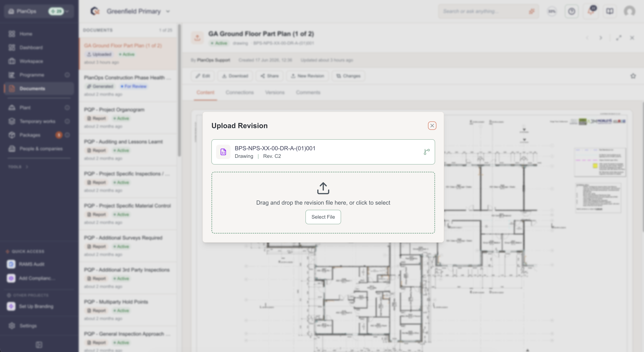Open Workspace in the sidebar

pyautogui.click(x=39, y=61)
